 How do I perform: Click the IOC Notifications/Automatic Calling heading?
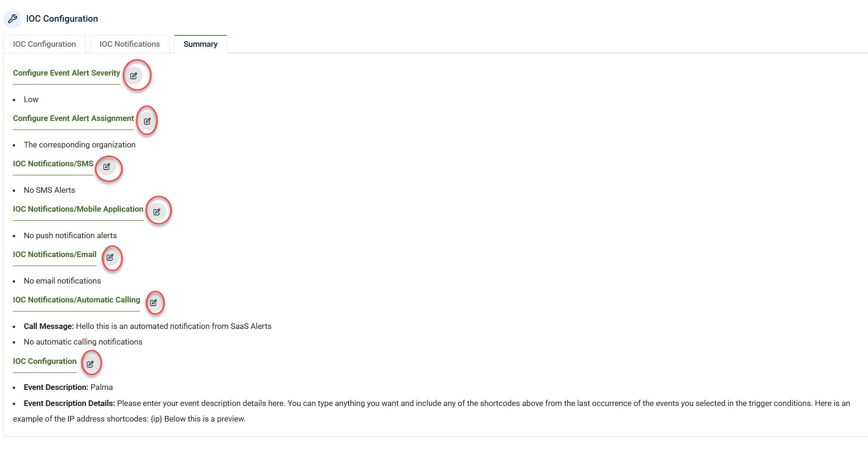tap(77, 300)
